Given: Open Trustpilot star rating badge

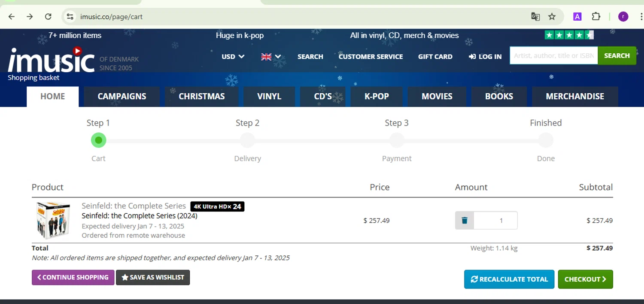Looking at the screenshot, I should click(569, 35).
